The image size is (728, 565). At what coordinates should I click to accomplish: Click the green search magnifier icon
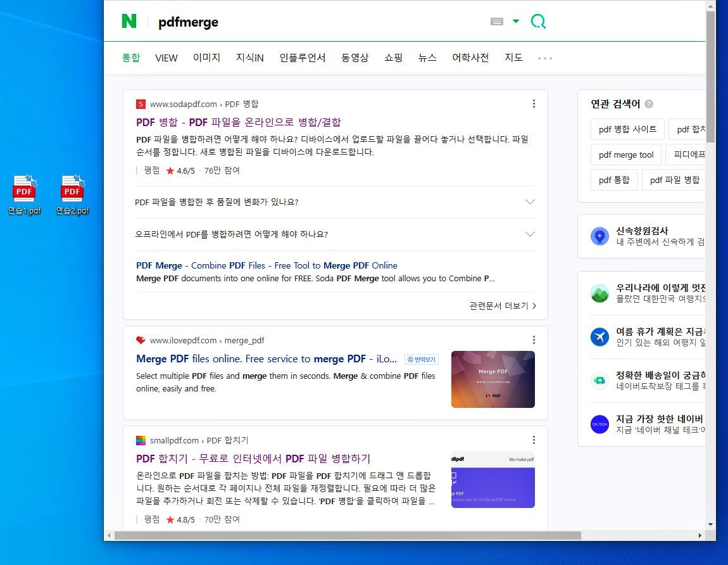(x=538, y=21)
